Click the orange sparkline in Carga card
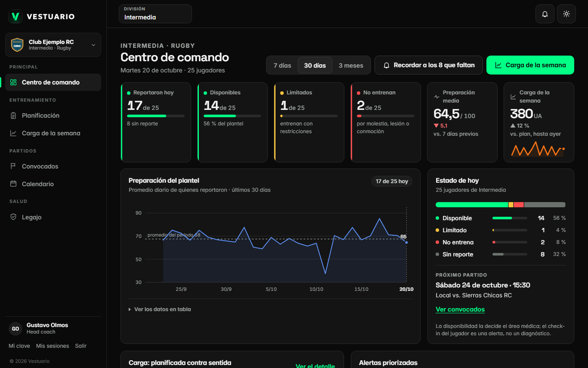 [x=538, y=149]
